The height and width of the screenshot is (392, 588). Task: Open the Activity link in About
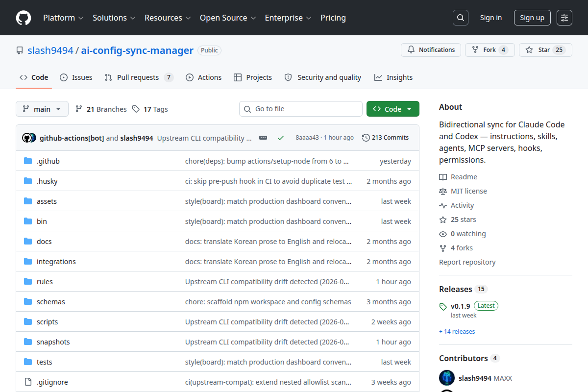pyautogui.click(x=457, y=205)
